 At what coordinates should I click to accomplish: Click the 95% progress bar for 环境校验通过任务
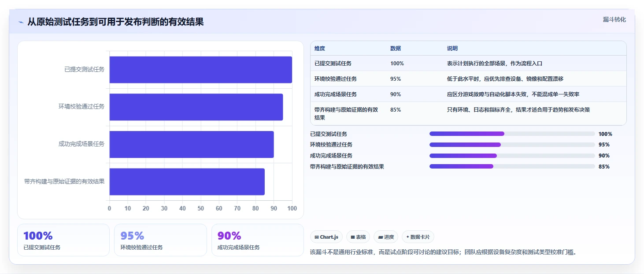click(x=512, y=145)
